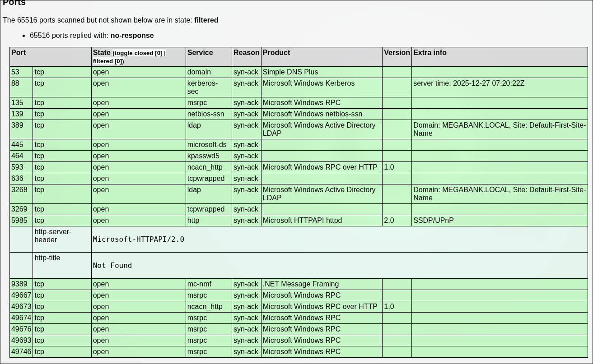Click the port 5985 http row

[299, 221]
